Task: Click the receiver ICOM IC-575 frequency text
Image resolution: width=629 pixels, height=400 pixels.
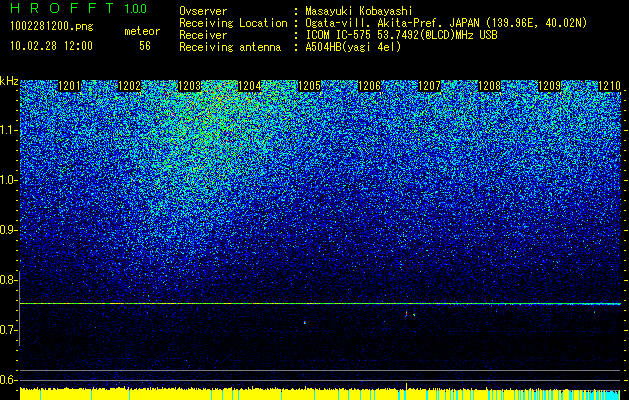Action: (402, 35)
